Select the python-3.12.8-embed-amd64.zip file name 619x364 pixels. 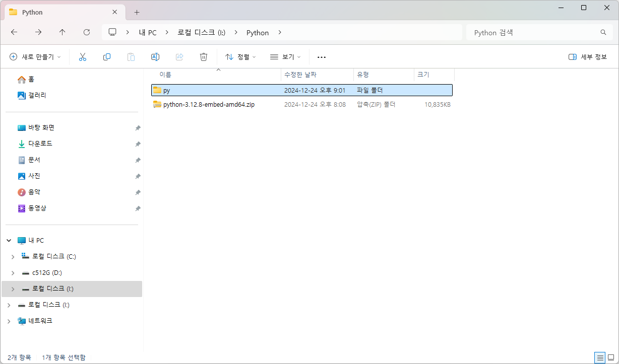209,105
